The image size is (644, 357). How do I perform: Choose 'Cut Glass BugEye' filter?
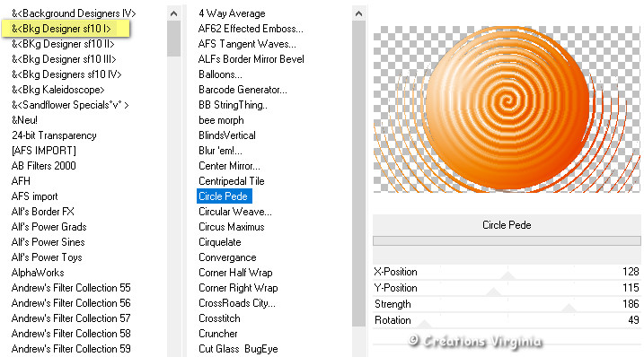pyautogui.click(x=238, y=349)
